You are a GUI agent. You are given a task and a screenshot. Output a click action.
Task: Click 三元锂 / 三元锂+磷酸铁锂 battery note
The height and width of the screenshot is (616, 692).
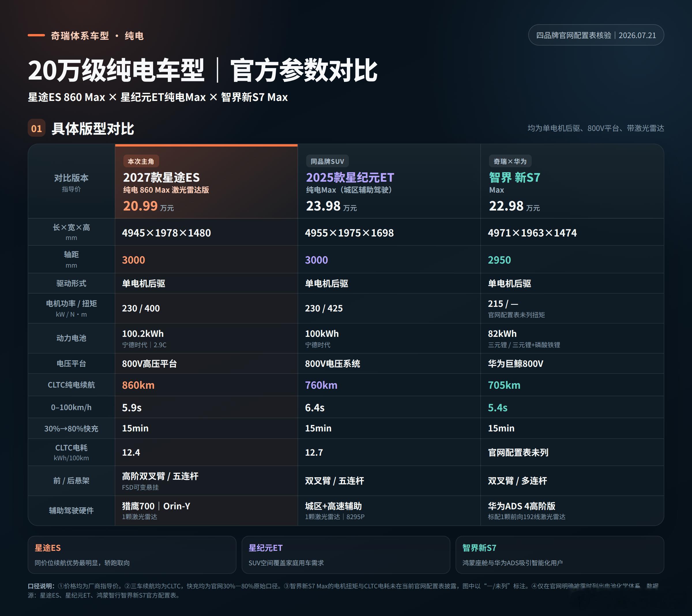pyautogui.click(x=524, y=345)
